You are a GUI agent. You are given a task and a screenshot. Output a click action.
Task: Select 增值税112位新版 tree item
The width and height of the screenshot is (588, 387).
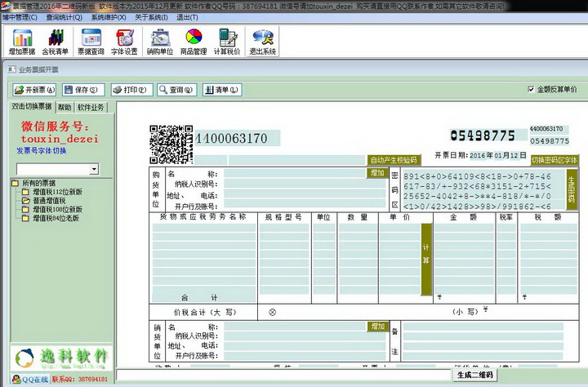57,192
